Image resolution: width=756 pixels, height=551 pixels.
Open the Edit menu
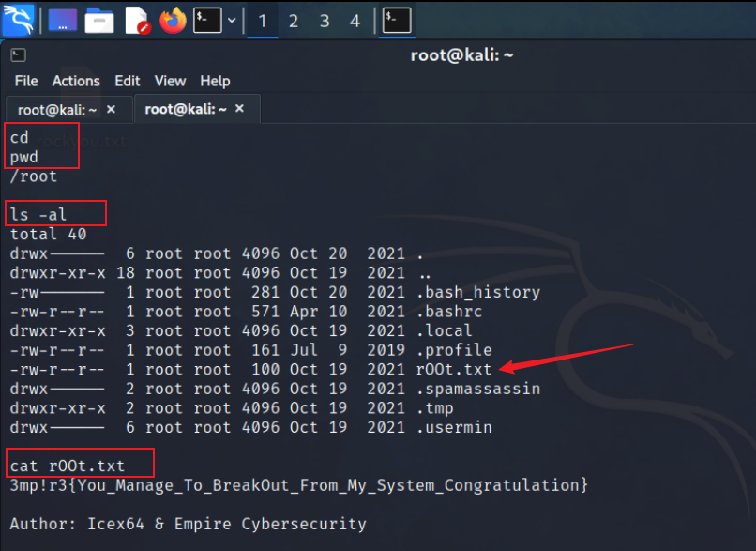coord(127,82)
